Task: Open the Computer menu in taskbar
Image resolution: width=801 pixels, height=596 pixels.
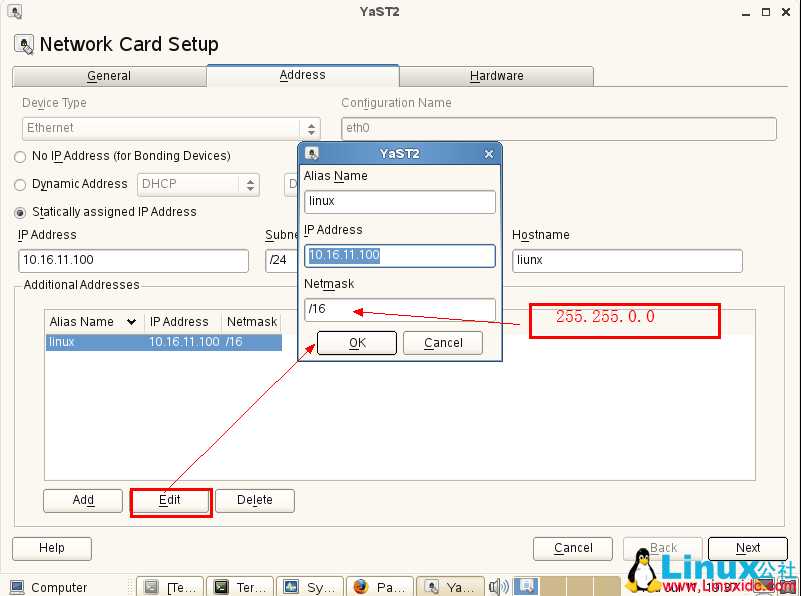Action: pyautogui.click(x=48, y=587)
